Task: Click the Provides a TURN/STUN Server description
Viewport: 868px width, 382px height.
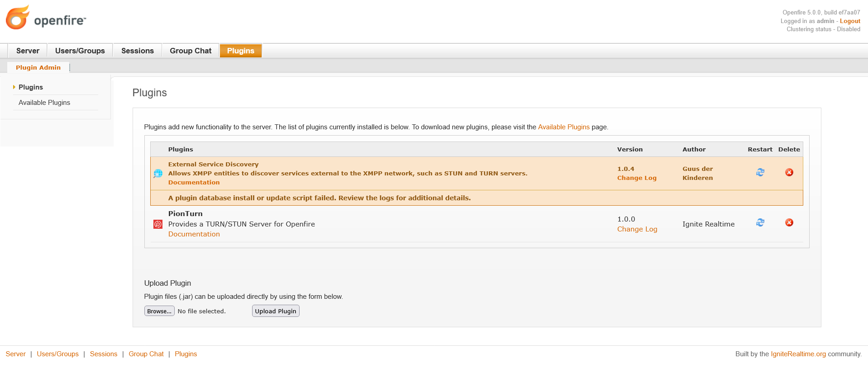Action: pos(242,224)
